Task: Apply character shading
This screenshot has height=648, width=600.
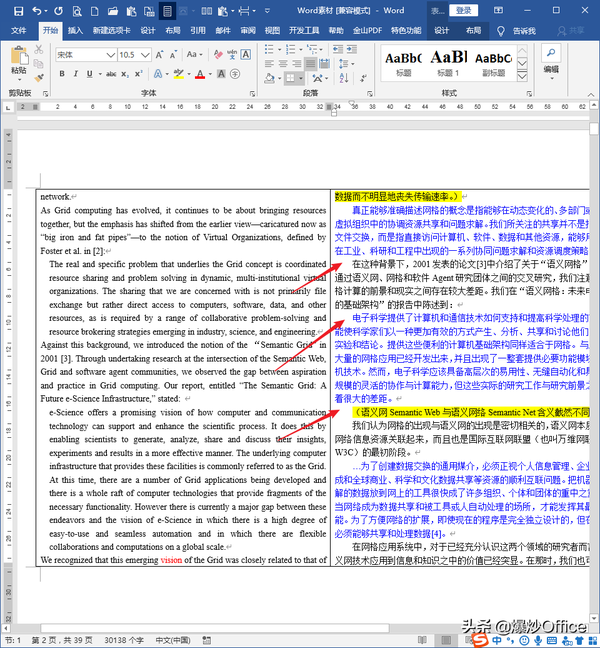Action: [221, 74]
